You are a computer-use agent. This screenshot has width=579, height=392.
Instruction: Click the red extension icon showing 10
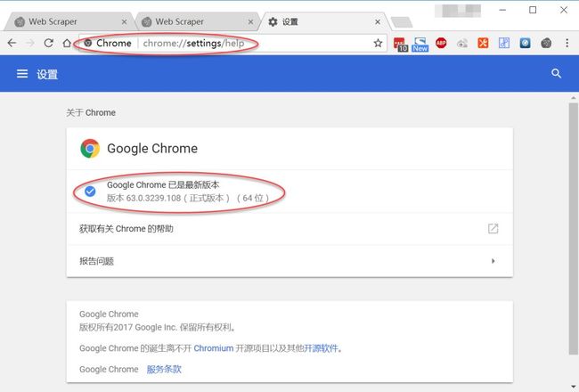click(400, 45)
